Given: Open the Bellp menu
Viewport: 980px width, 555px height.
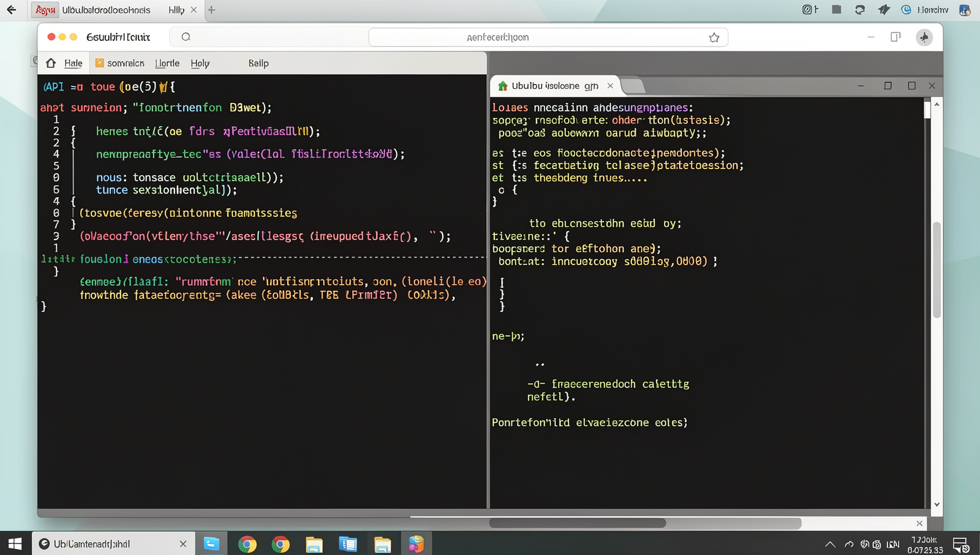Looking at the screenshot, I should (258, 63).
